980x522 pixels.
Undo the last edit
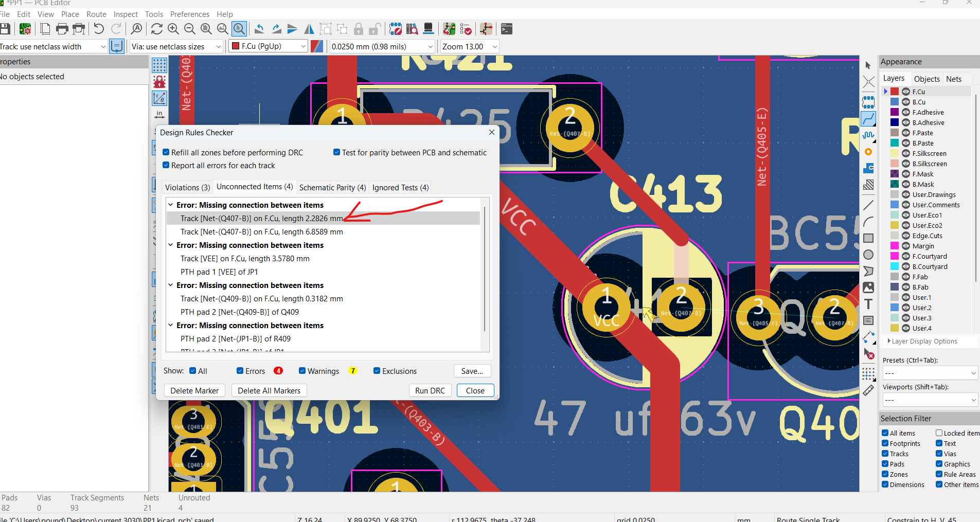point(99,29)
